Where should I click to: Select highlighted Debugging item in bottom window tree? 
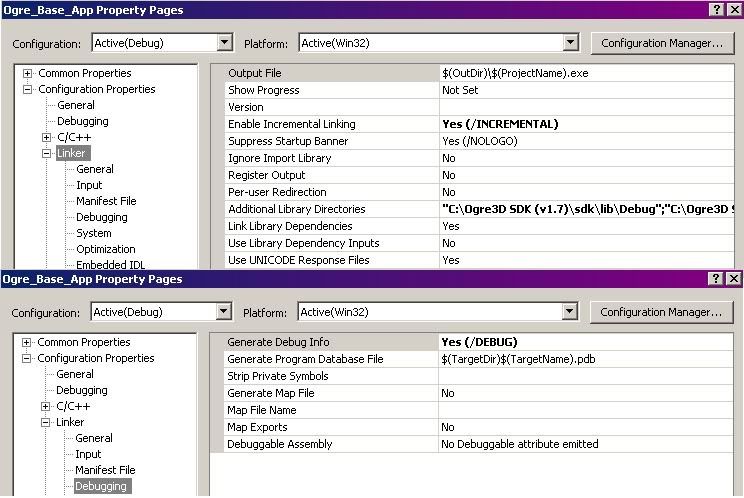[101, 486]
